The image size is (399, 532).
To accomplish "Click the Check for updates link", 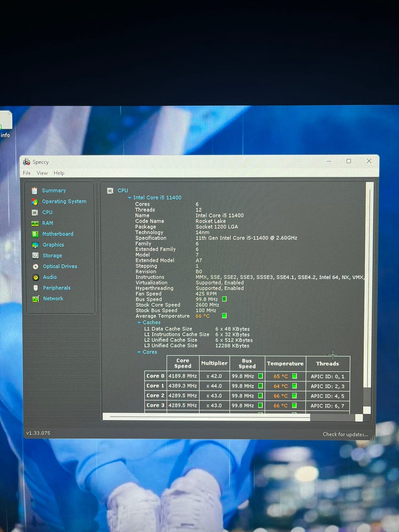I will pos(345,434).
